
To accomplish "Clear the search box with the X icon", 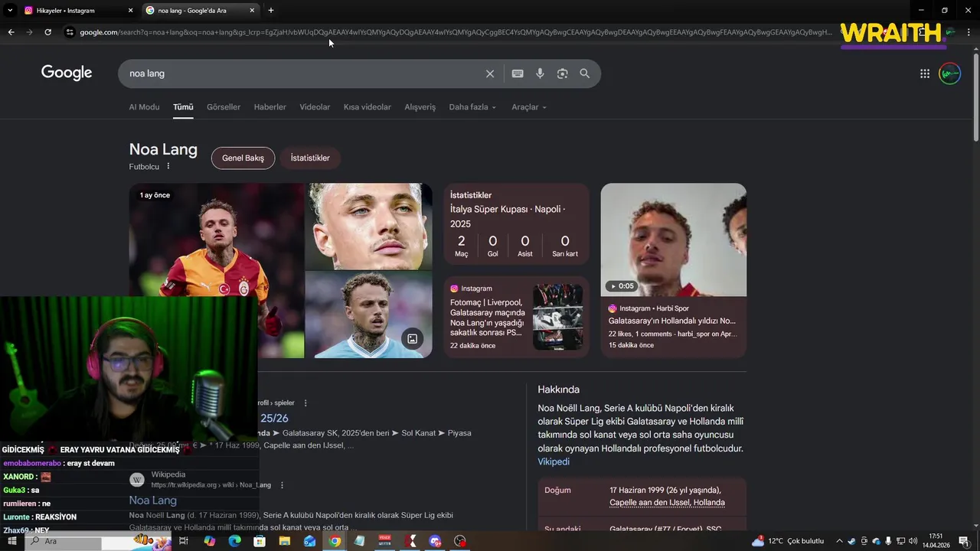I will pos(490,73).
